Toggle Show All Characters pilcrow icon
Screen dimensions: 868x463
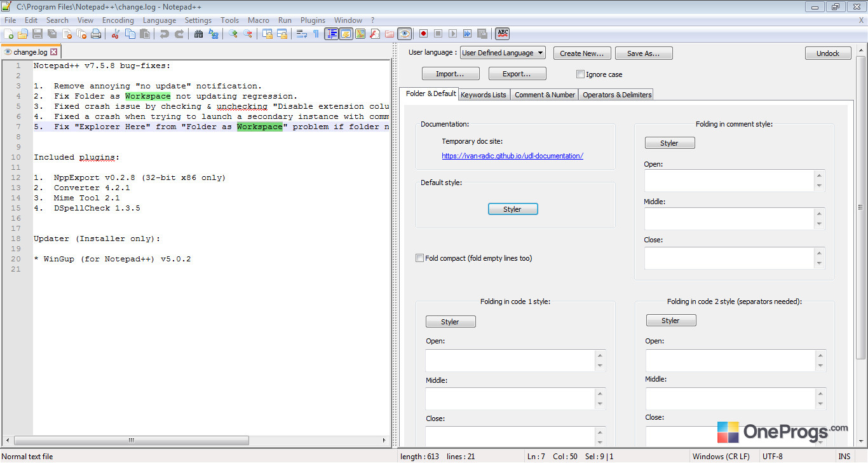point(316,34)
